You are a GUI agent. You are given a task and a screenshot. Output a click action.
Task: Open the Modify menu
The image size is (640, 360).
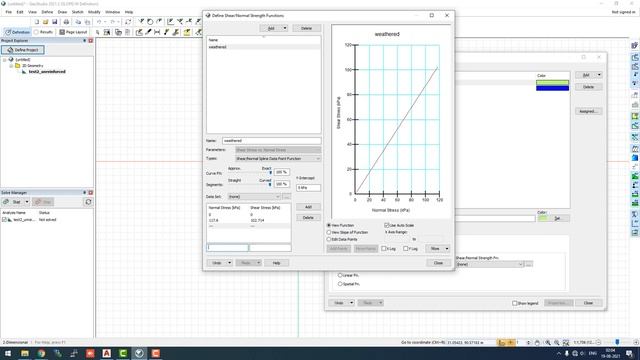click(94, 12)
